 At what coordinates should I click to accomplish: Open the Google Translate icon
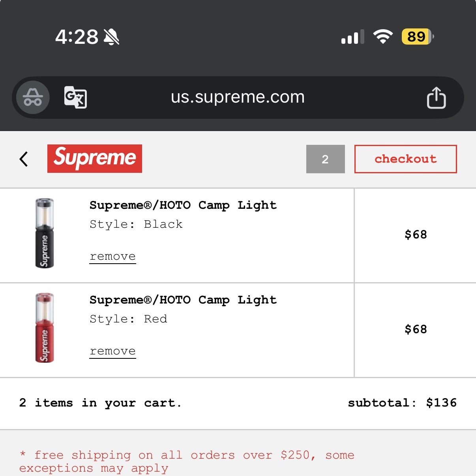(x=75, y=97)
